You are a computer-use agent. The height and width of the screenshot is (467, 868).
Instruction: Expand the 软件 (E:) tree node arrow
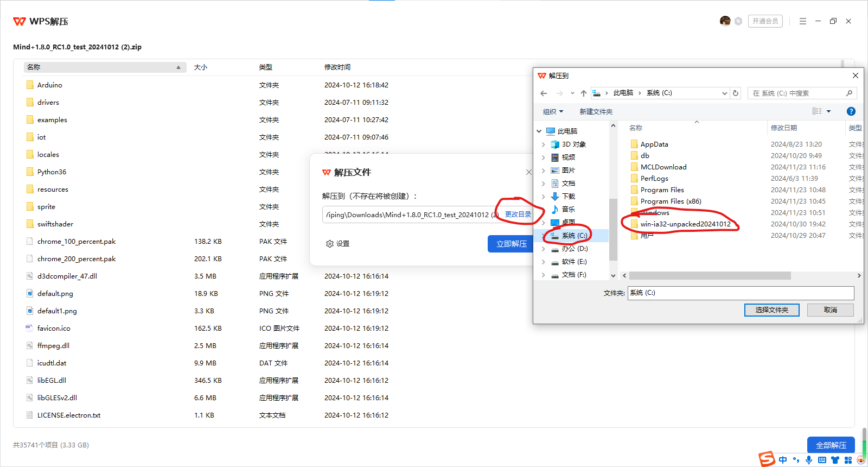click(544, 262)
